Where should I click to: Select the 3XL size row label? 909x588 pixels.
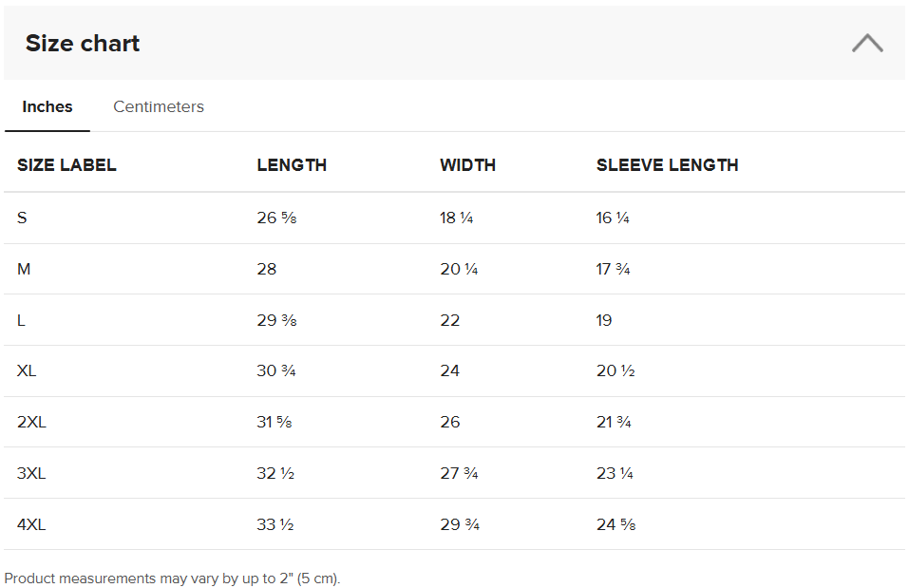click(x=31, y=473)
